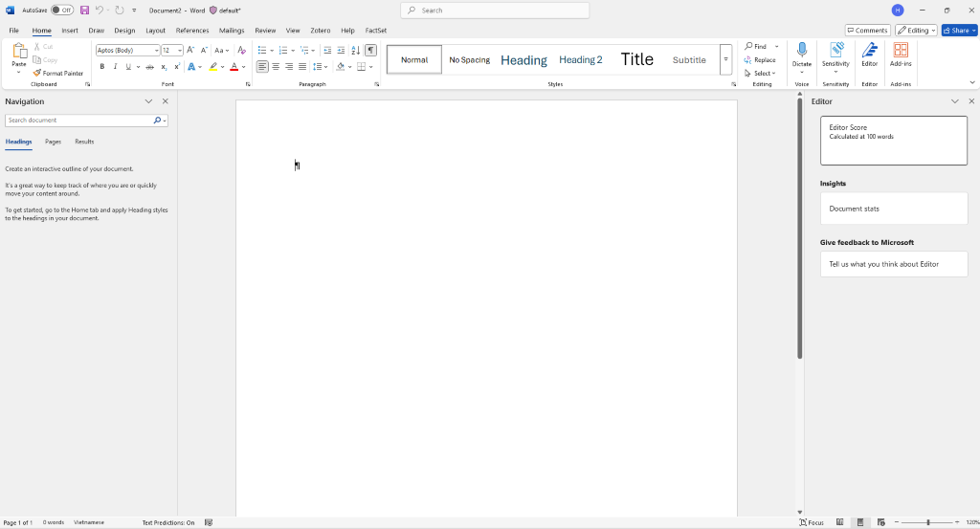The image size is (980, 529).
Task: Switch to Web Layout view icon
Action: 880,522
